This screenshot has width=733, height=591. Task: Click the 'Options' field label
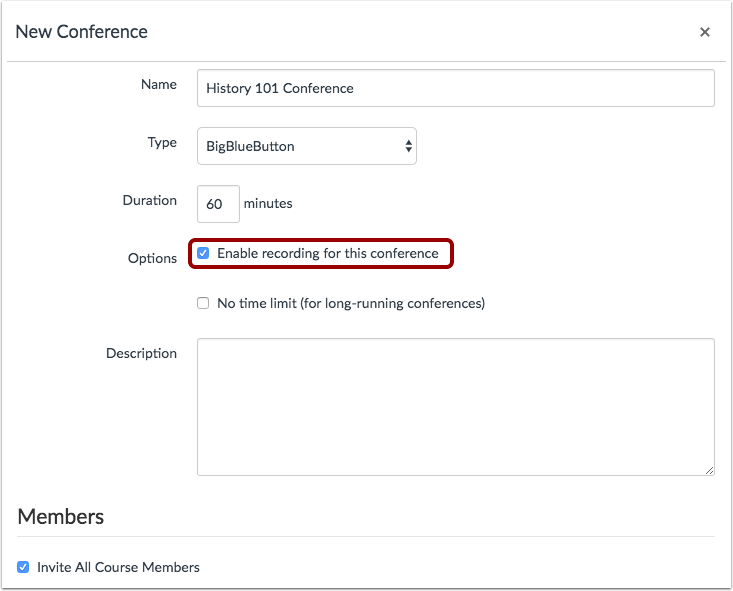152,258
